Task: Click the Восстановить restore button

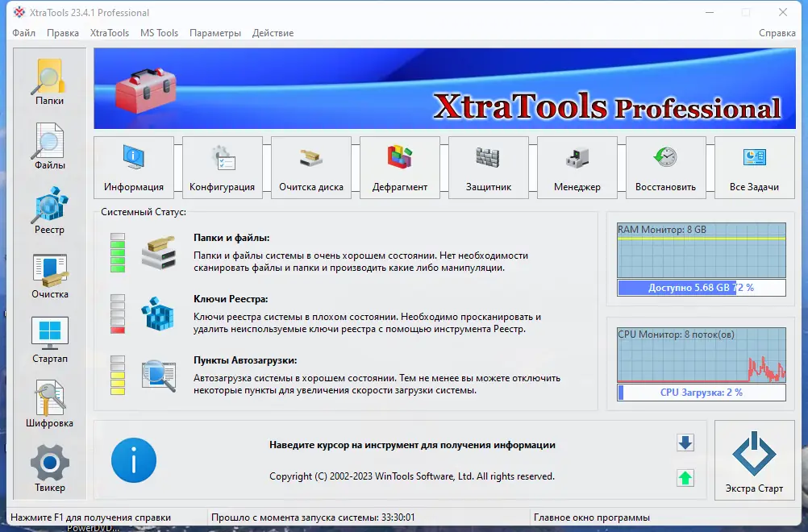Action: pos(665,168)
